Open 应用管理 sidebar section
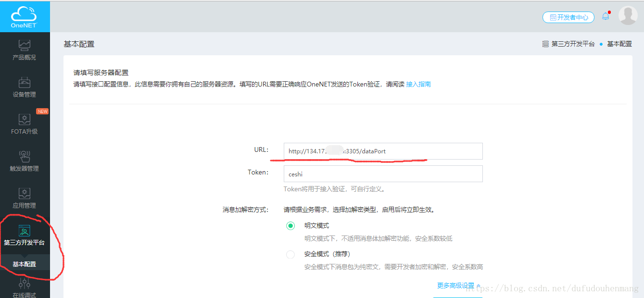 [25, 199]
